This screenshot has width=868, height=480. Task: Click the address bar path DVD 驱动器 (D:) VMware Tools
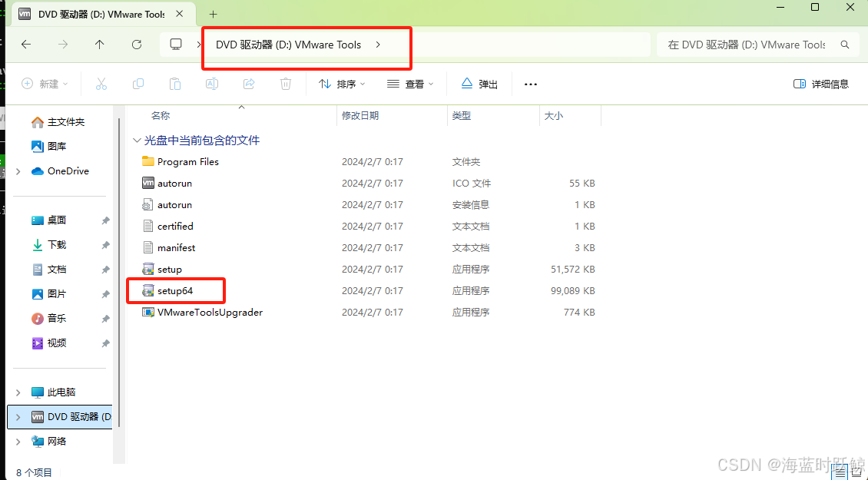tap(288, 45)
